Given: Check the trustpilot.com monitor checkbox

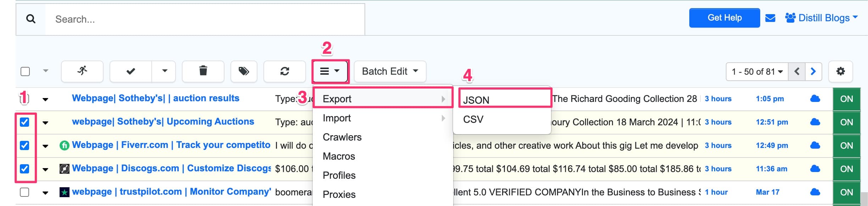Looking at the screenshot, I should coord(24,192).
